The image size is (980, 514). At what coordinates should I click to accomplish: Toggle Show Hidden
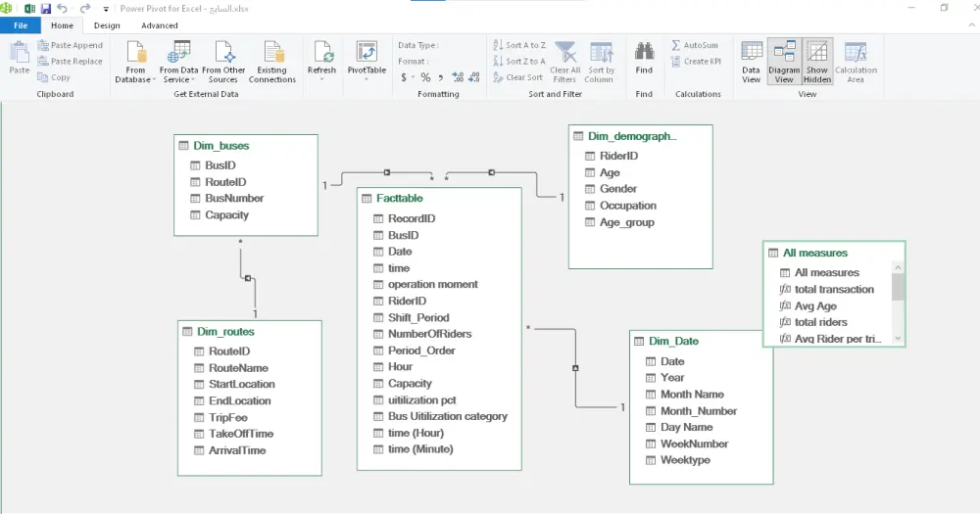click(817, 62)
